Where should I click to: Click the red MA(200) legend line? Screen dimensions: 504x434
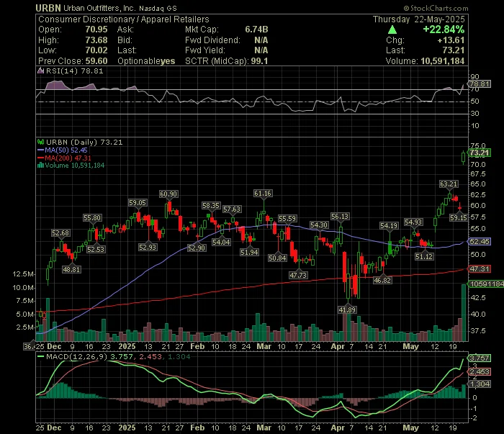[40, 158]
